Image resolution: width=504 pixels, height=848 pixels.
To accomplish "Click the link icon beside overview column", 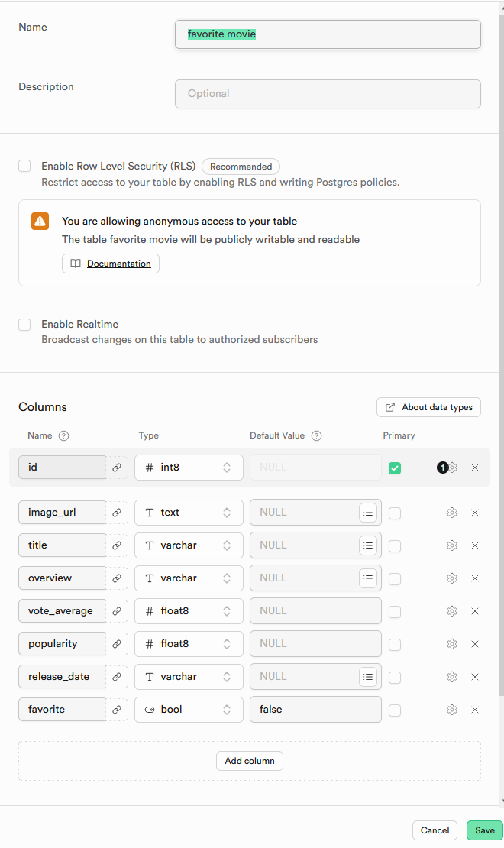I will (117, 578).
